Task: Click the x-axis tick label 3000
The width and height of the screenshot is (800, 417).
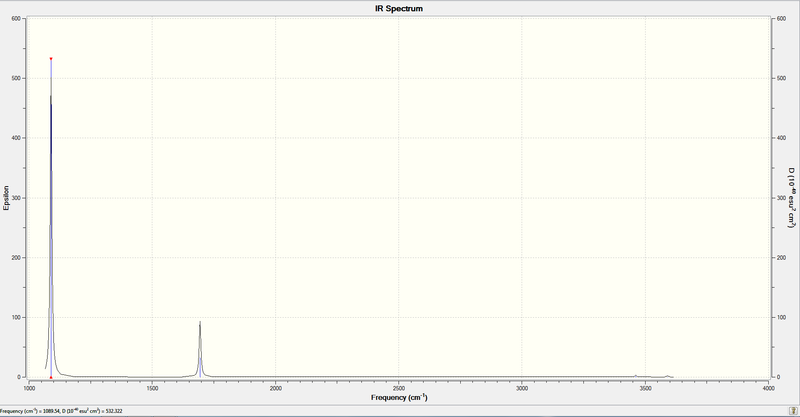Action: 522,388
